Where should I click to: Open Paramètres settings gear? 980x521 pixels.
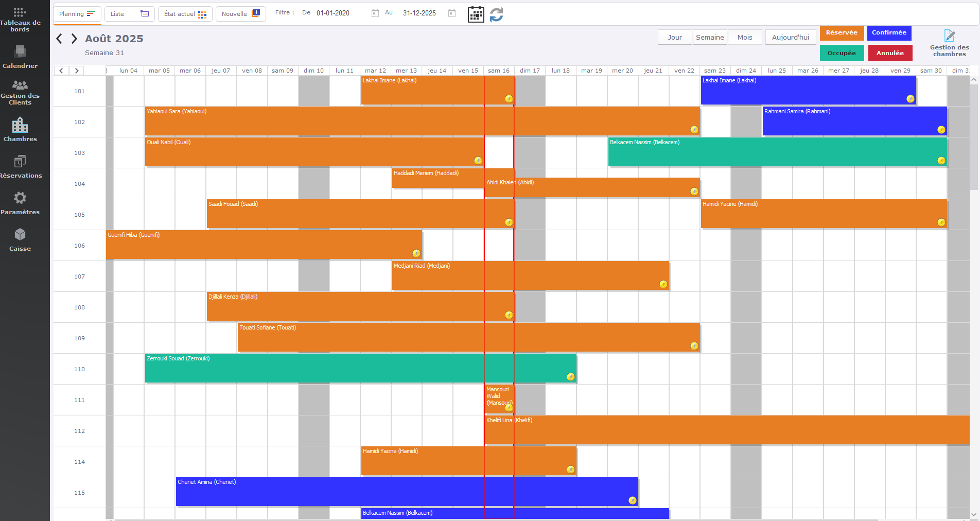click(x=20, y=203)
